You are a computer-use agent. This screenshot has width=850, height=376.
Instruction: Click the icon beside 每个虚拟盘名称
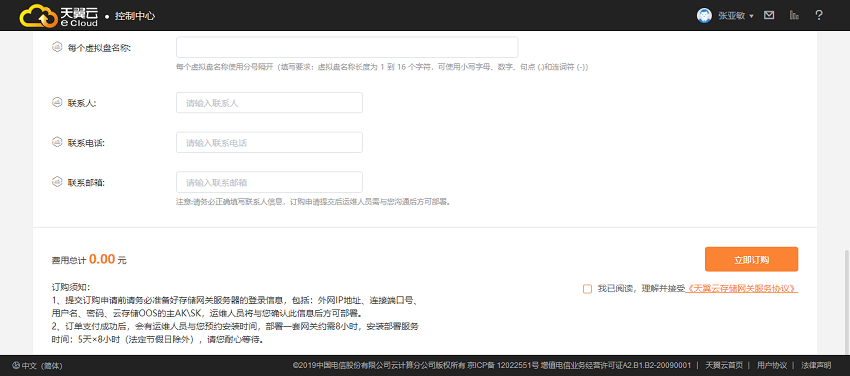tap(56, 47)
